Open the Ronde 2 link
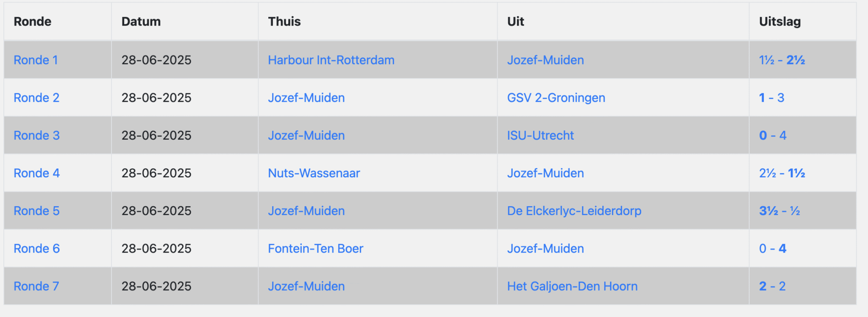The height and width of the screenshot is (317, 868). (36, 98)
